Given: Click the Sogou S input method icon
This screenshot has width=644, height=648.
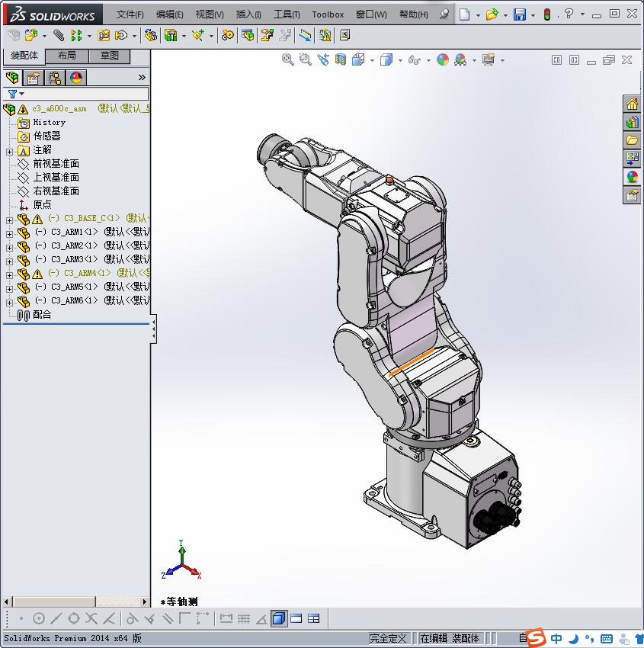Looking at the screenshot, I should 537,637.
